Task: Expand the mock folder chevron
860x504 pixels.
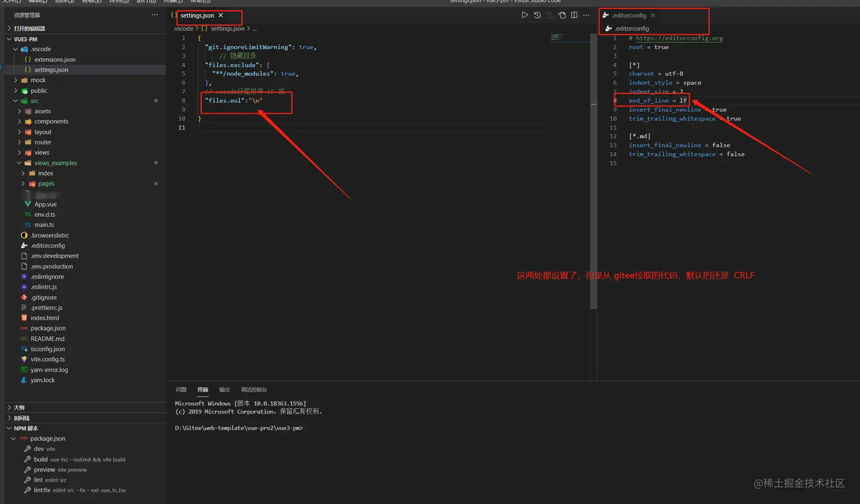Action: (15, 80)
